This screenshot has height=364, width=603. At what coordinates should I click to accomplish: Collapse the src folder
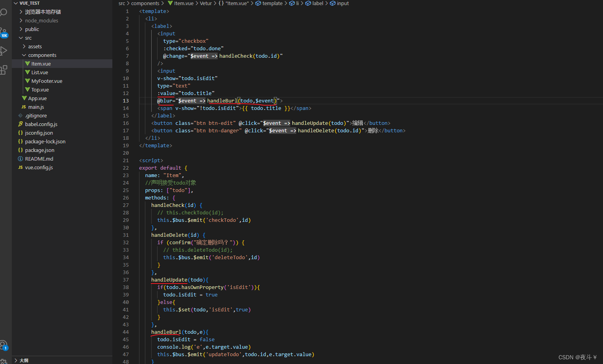point(21,38)
